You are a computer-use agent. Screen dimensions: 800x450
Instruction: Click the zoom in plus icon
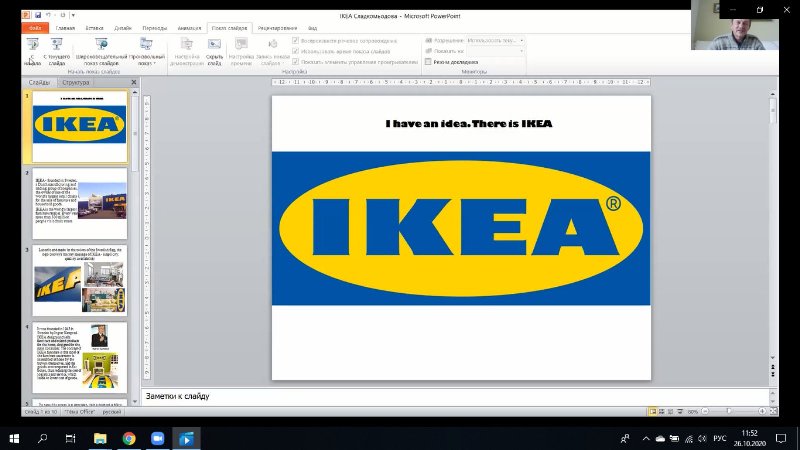(x=760, y=411)
